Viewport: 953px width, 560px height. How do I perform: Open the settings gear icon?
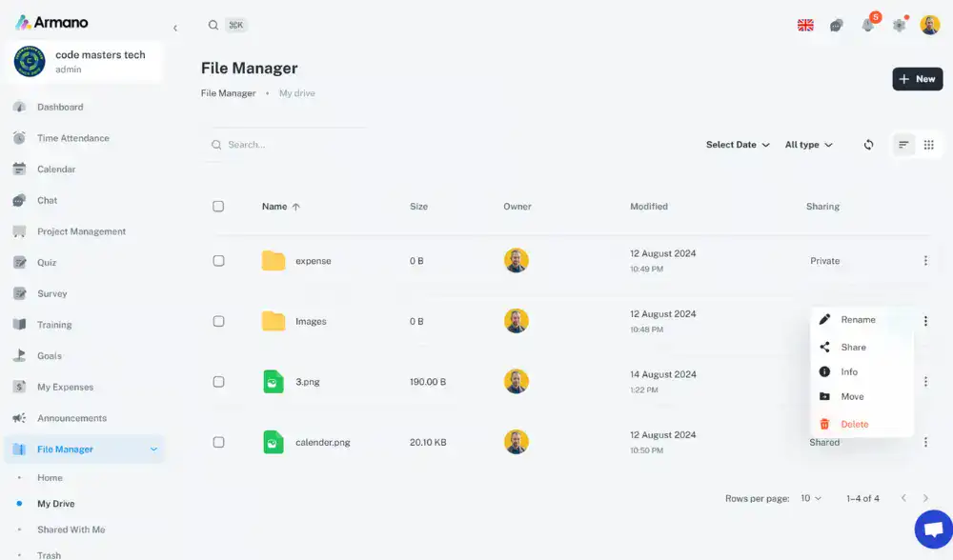[899, 26]
